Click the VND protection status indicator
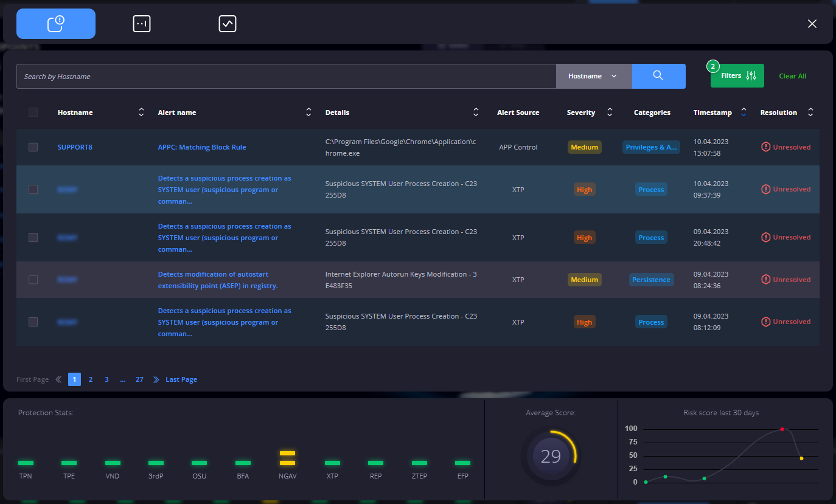836x504 pixels. tap(113, 463)
